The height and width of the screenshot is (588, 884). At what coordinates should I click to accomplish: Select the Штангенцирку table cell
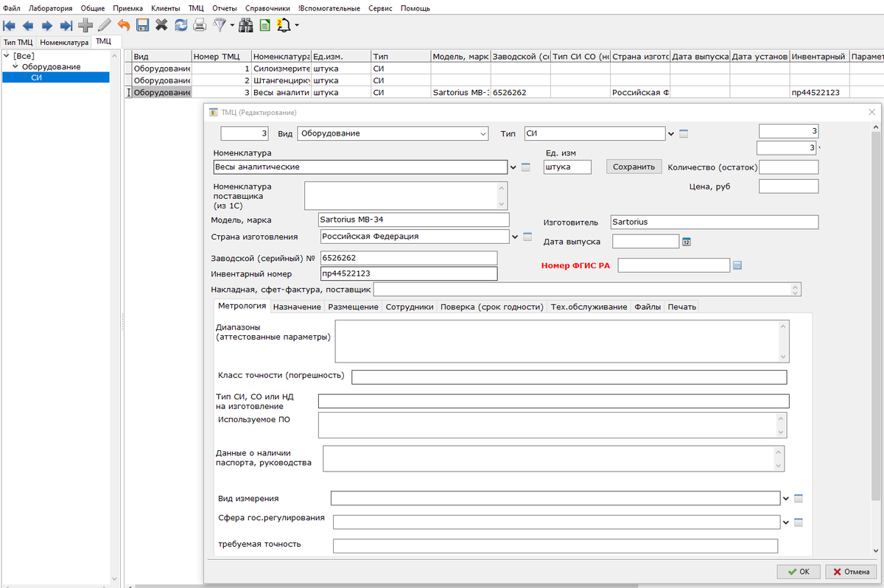pos(281,80)
